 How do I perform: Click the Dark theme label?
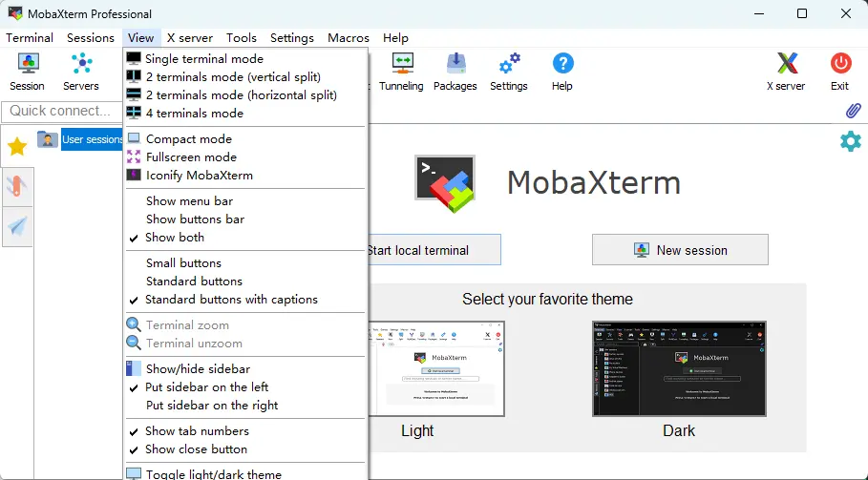point(679,430)
